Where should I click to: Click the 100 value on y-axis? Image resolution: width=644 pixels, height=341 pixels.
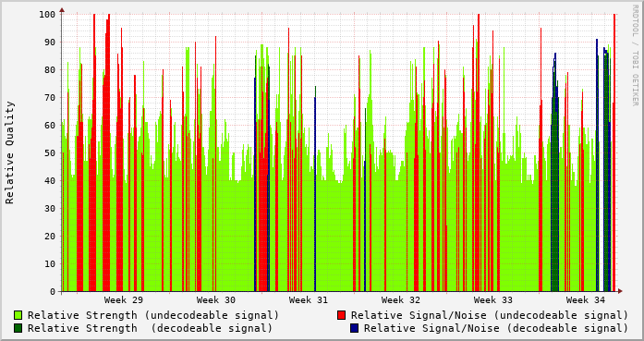click(x=47, y=15)
